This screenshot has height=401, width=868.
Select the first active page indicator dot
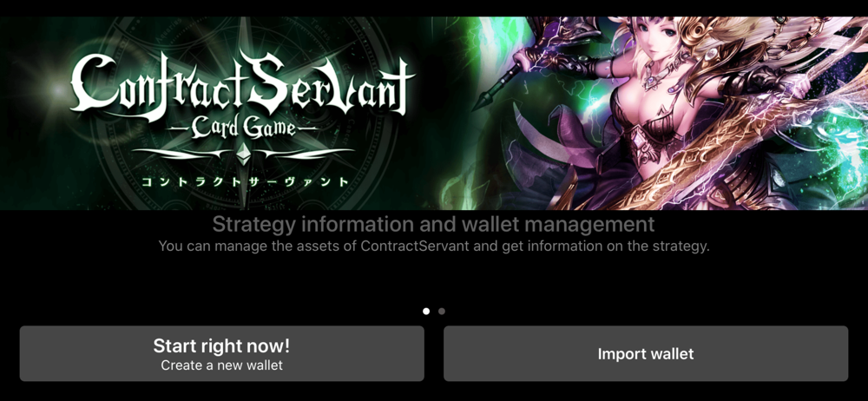pyautogui.click(x=425, y=312)
